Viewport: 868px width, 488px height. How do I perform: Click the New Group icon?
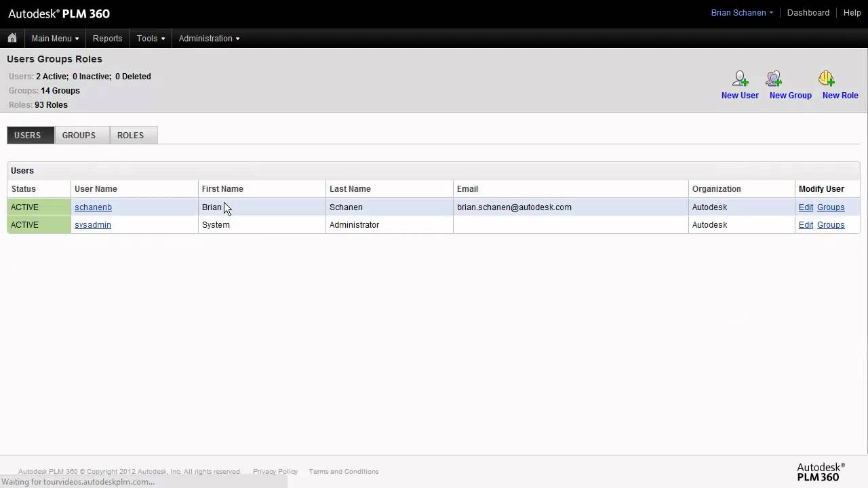tap(774, 79)
